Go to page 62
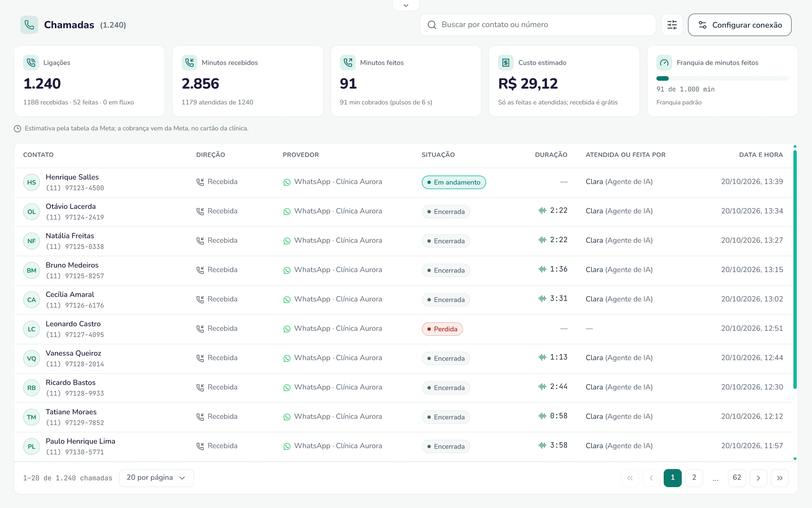 pyautogui.click(x=737, y=478)
